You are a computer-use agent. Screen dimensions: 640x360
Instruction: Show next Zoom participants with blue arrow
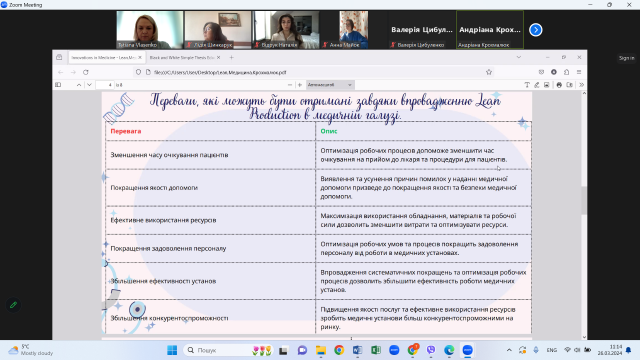coord(536,30)
